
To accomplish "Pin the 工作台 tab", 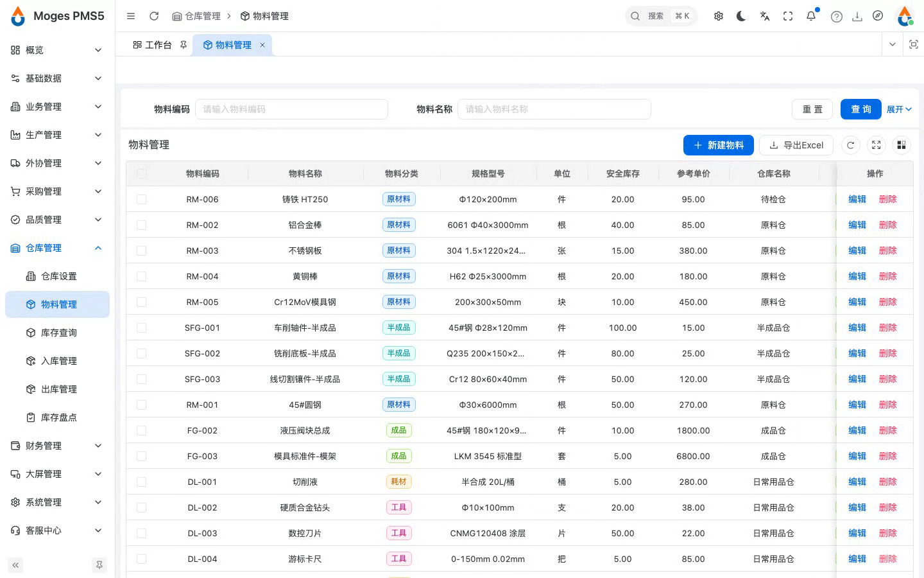I will [x=184, y=45].
